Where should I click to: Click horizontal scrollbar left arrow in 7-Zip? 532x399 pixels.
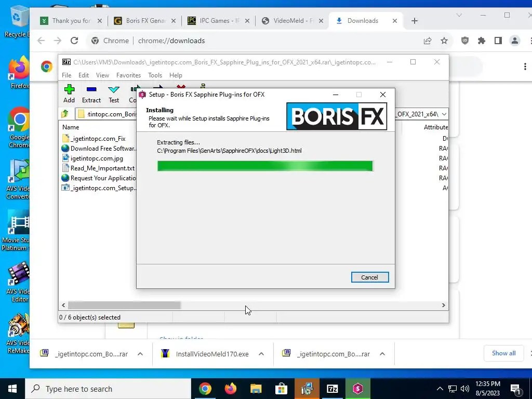63,305
